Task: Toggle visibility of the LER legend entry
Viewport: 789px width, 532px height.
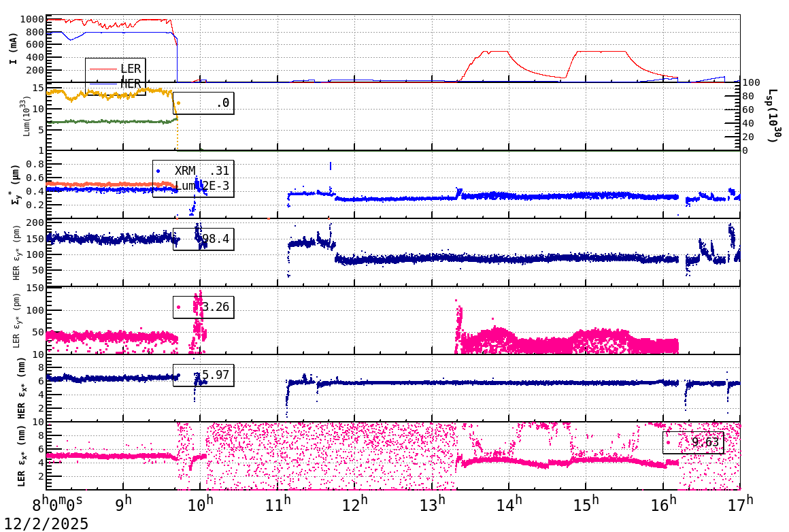Action: pyautogui.click(x=131, y=68)
